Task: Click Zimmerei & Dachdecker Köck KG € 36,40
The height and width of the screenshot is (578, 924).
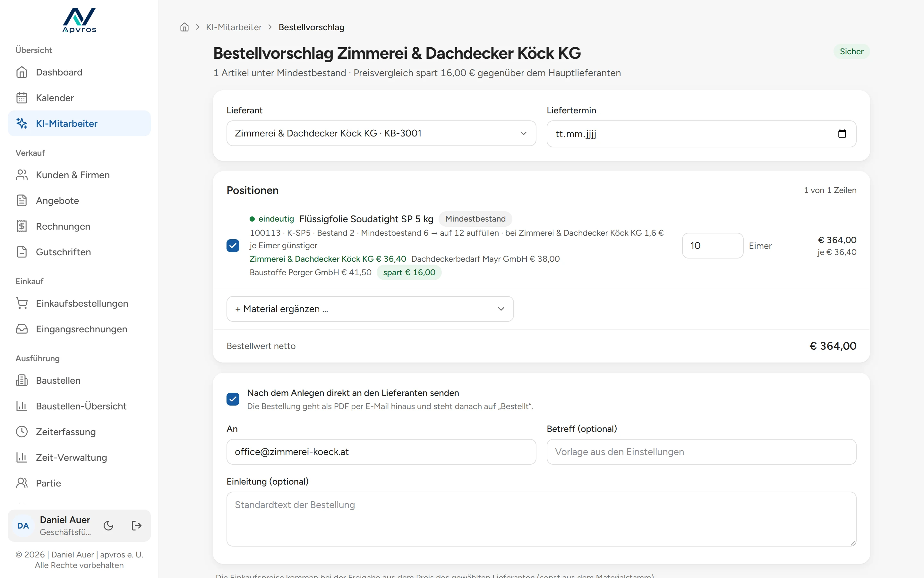Action: pos(328,259)
